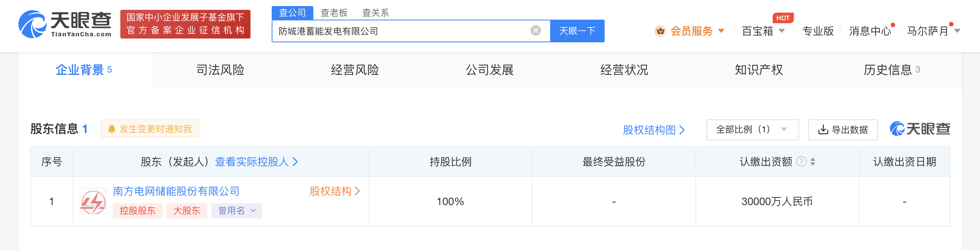Click the 认缴出资日期 column header
Image resolution: width=980 pixels, height=250 pixels.
904,162
